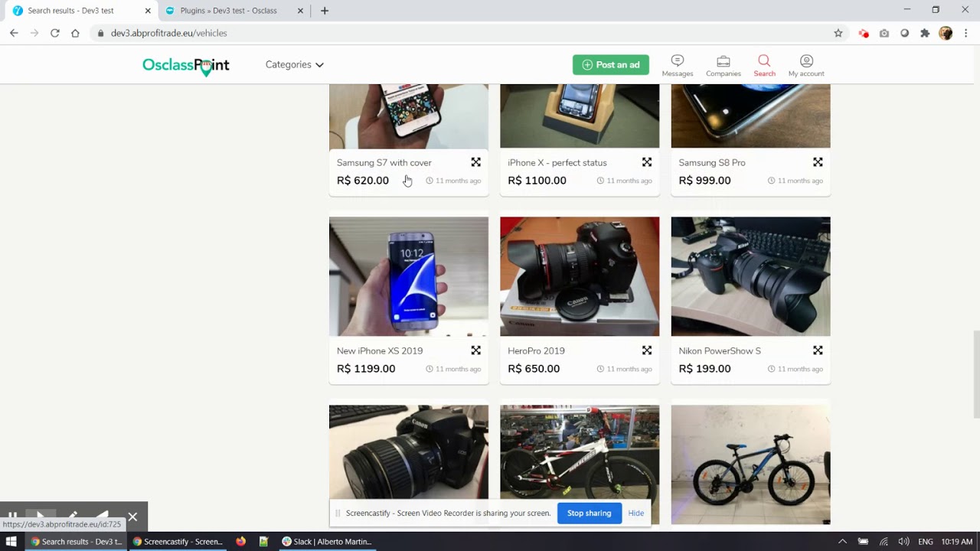Click the R$ 650.00 price
Screen dimensions: 980x551
point(534,369)
